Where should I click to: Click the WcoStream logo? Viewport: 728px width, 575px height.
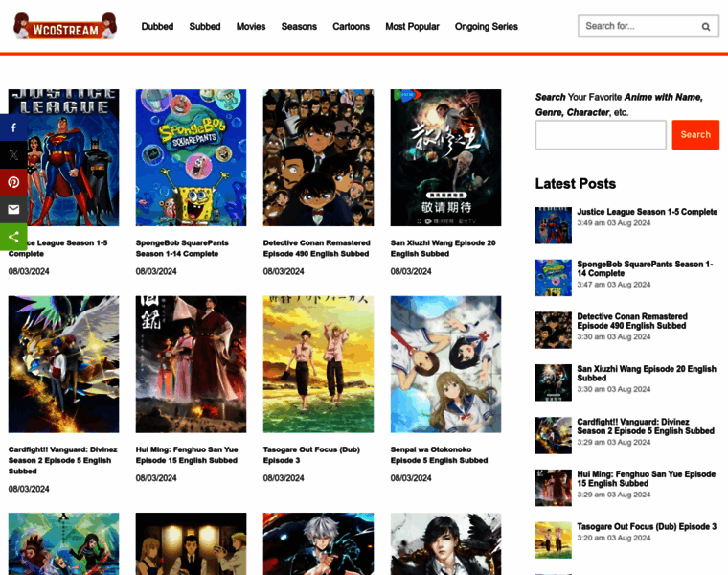pyautogui.click(x=65, y=26)
